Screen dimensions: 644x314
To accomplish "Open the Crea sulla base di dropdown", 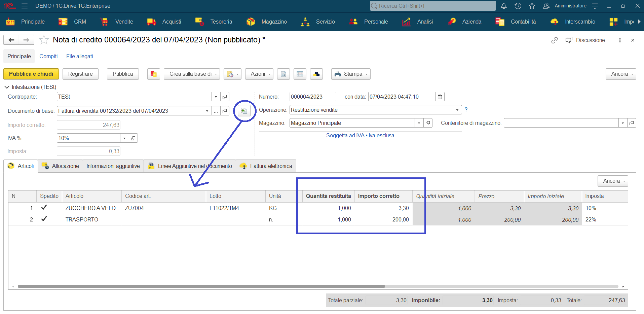I will tap(192, 74).
